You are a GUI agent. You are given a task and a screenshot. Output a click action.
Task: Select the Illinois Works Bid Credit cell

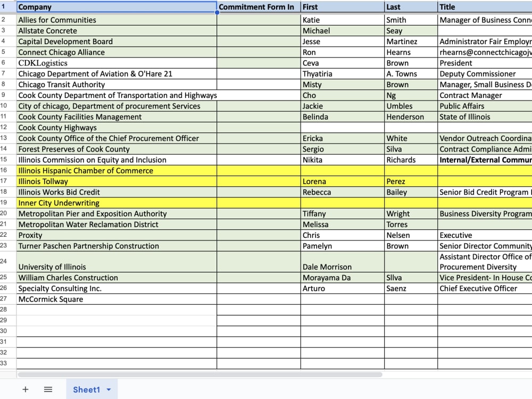[x=117, y=193]
